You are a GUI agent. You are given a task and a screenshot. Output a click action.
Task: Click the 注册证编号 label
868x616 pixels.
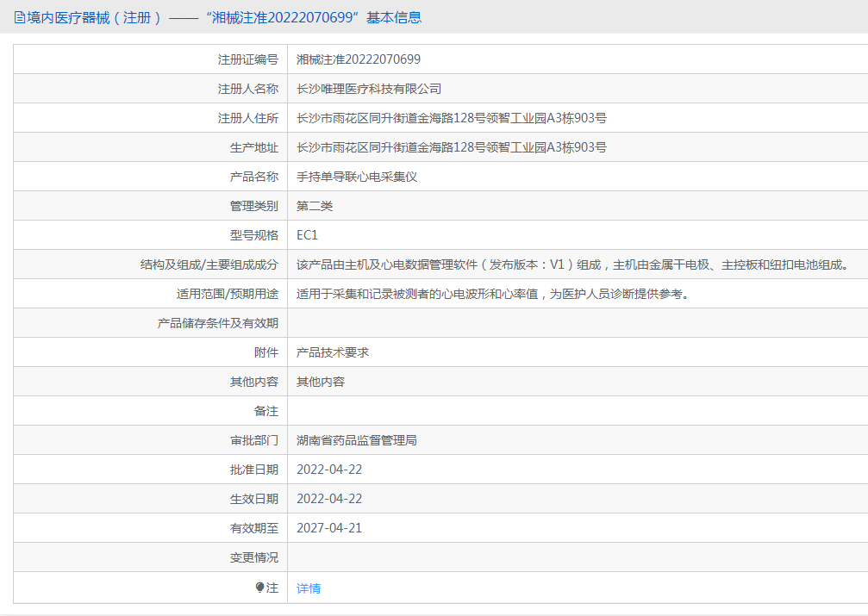pyautogui.click(x=248, y=59)
